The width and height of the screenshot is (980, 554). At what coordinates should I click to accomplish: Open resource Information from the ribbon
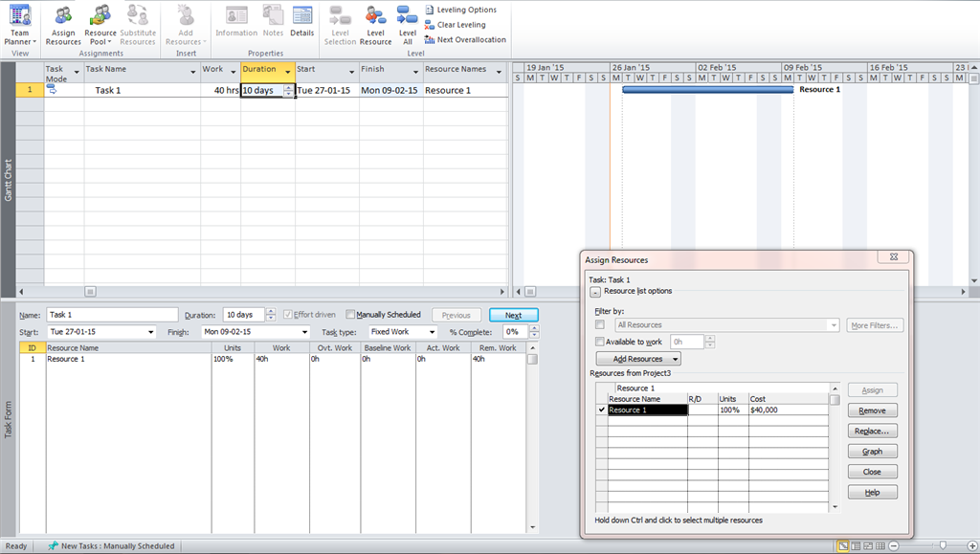coord(236,22)
